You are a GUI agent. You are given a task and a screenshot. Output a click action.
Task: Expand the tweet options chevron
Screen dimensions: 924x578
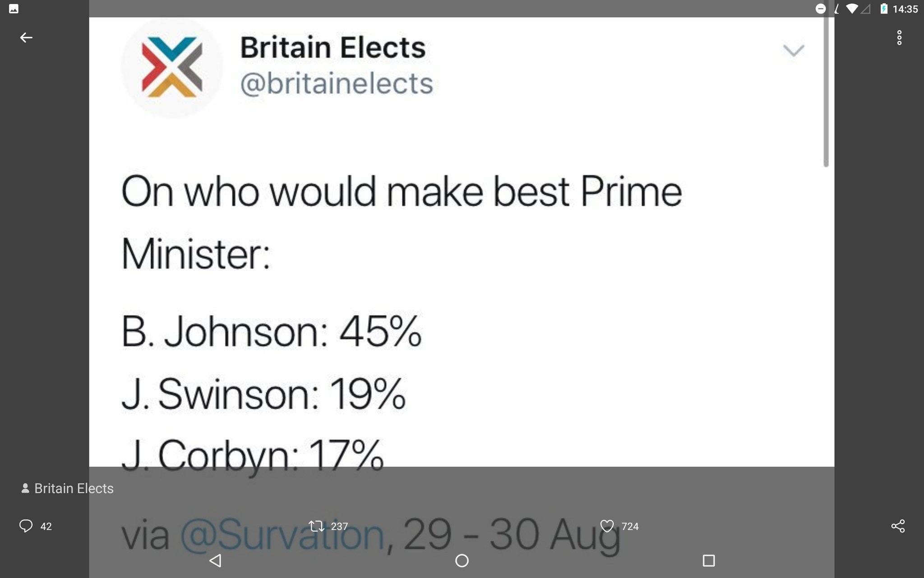[x=793, y=50]
